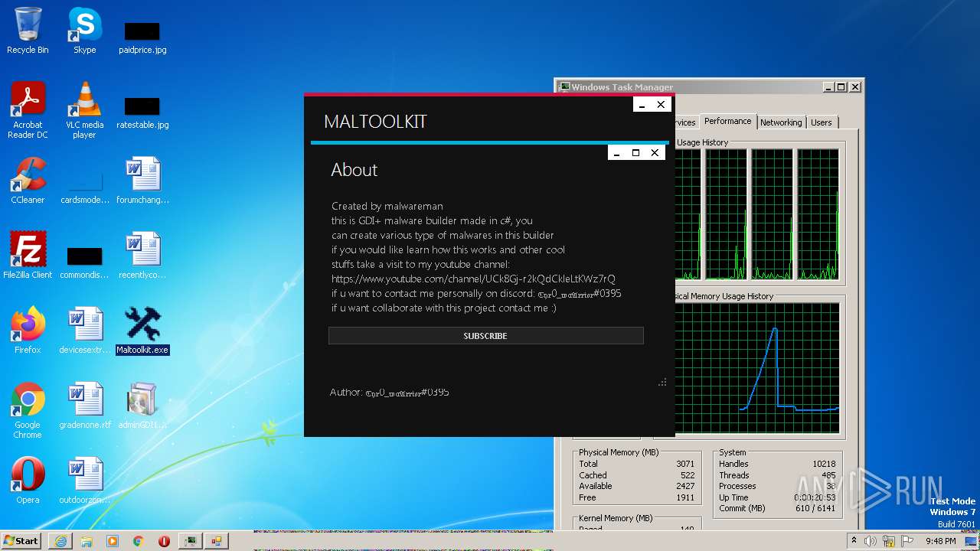Launch Windows Media Player from taskbar
The width and height of the screenshot is (980, 551).
coord(113,541)
